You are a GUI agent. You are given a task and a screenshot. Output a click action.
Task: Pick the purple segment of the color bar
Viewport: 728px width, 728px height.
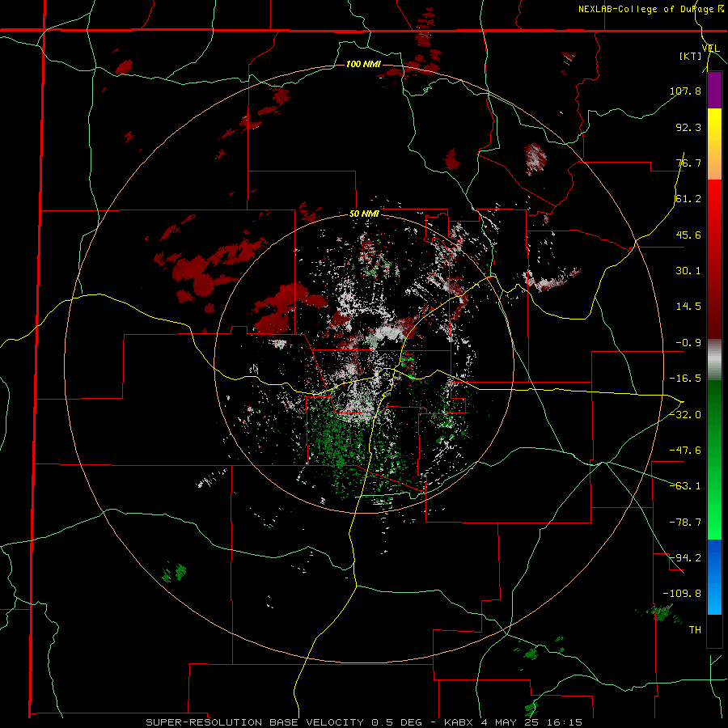[714, 90]
